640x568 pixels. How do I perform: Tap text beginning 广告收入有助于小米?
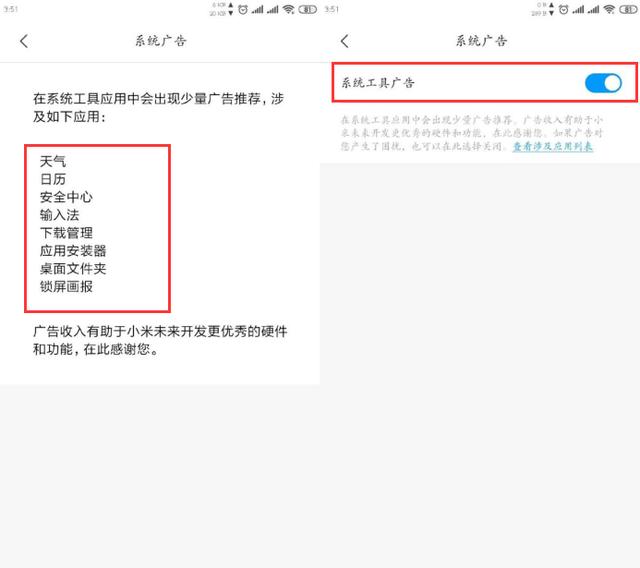point(160,340)
